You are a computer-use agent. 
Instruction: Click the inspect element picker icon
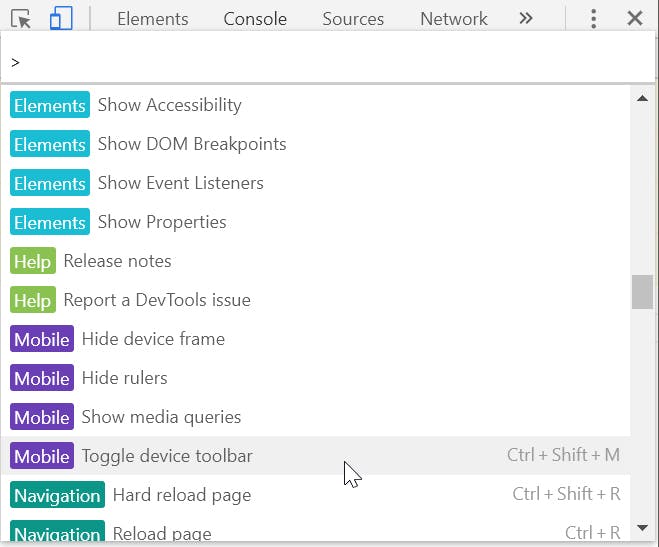(x=21, y=18)
